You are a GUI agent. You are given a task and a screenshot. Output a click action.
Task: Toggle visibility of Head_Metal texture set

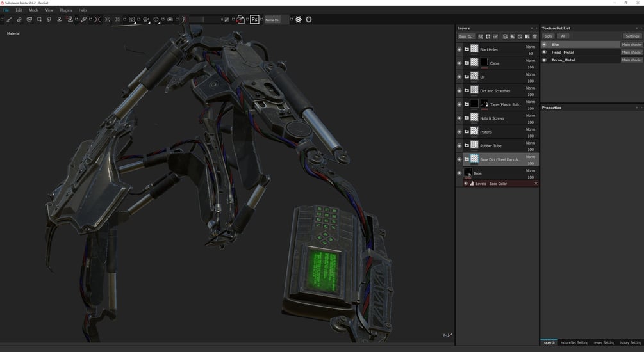[x=545, y=52]
